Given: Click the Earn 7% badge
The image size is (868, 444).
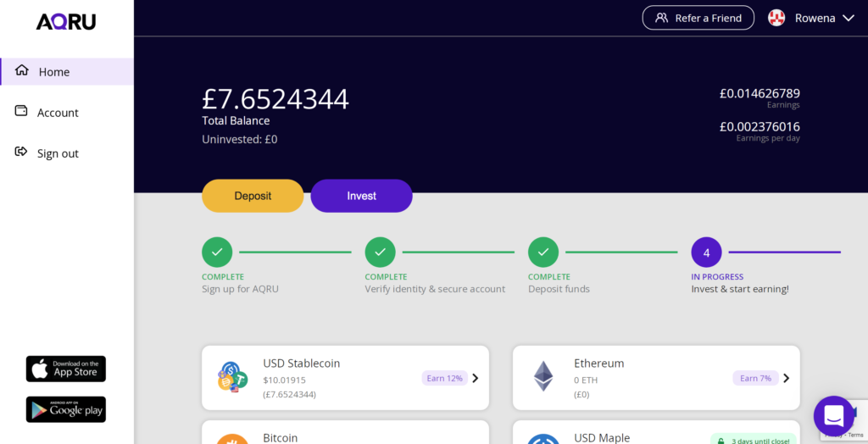Looking at the screenshot, I should [755, 378].
